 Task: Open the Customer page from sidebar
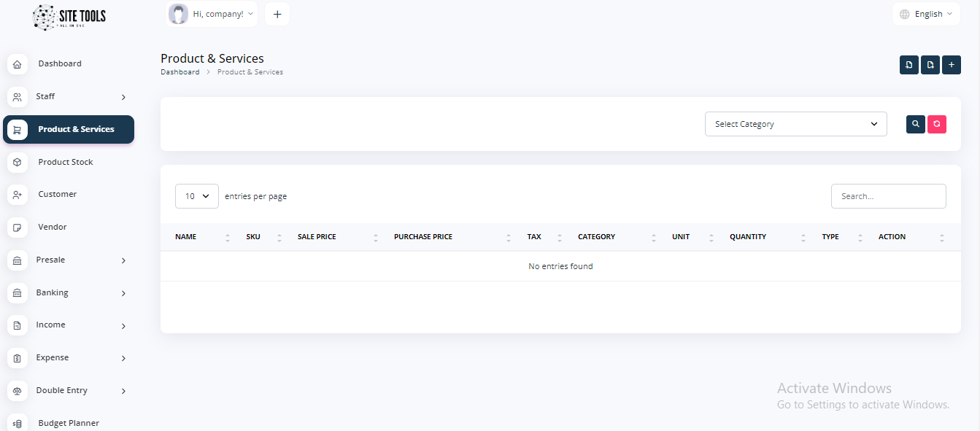click(x=57, y=195)
